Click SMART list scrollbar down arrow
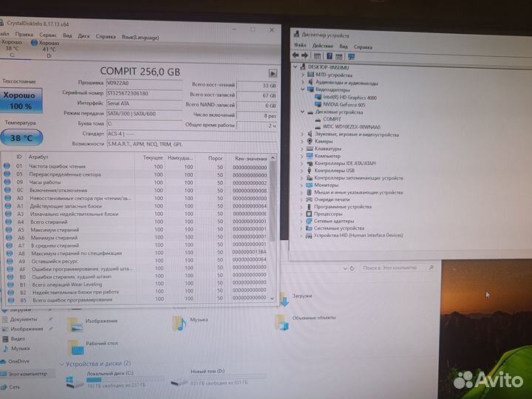Image resolution: width=532 pixels, height=399 pixels. (x=272, y=299)
